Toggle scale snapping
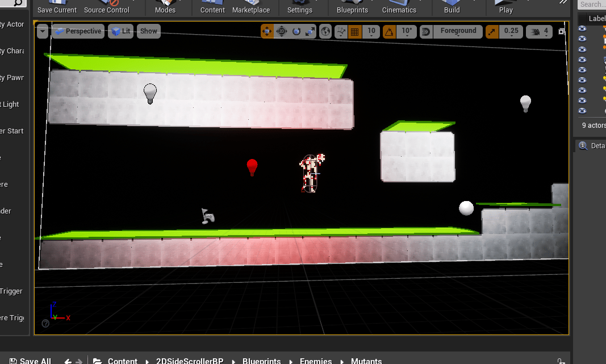606x364 pixels. [492, 32]
